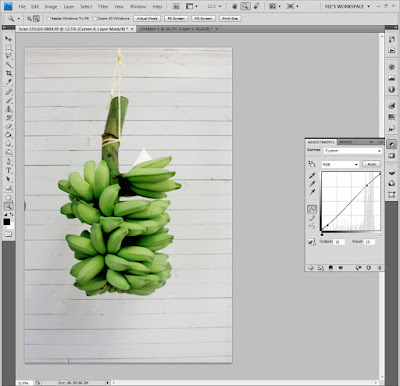Select the Crop tool in toolbox
400x386 pixels.
coord(9,73)
